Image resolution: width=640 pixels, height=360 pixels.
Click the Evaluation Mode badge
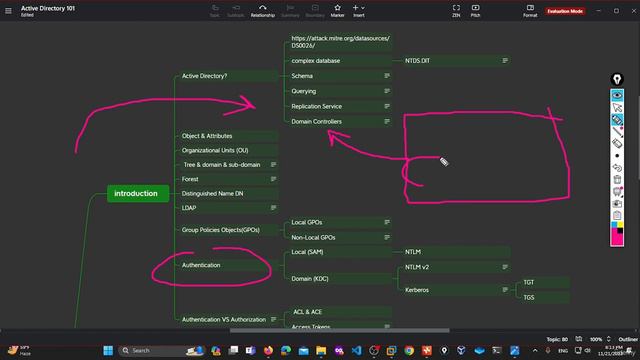click(x=565, y=11)
